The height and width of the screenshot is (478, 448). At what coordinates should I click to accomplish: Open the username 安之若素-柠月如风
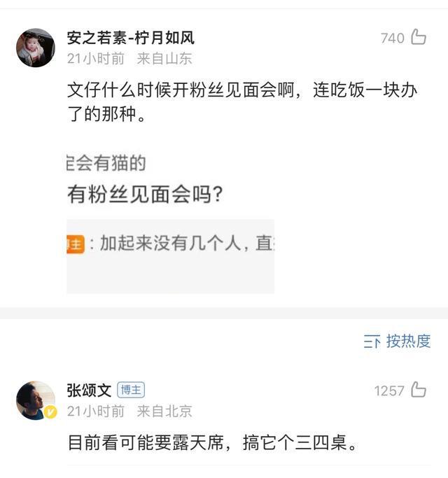point(131,38)
